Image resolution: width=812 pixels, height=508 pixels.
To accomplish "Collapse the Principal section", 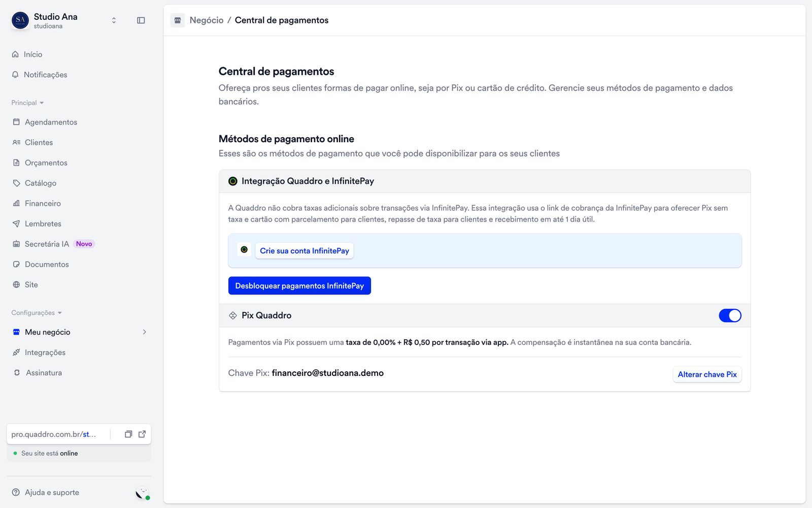I will 27,103.
